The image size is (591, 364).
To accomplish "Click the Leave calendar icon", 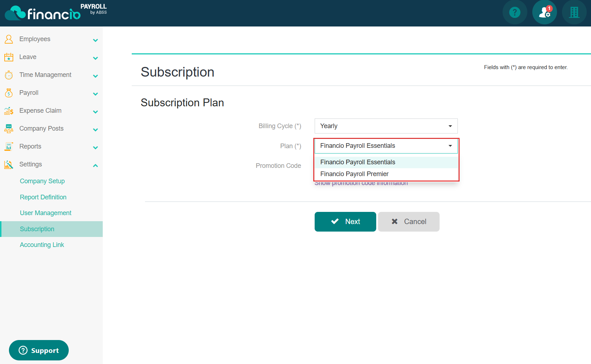I will [9, 57].
